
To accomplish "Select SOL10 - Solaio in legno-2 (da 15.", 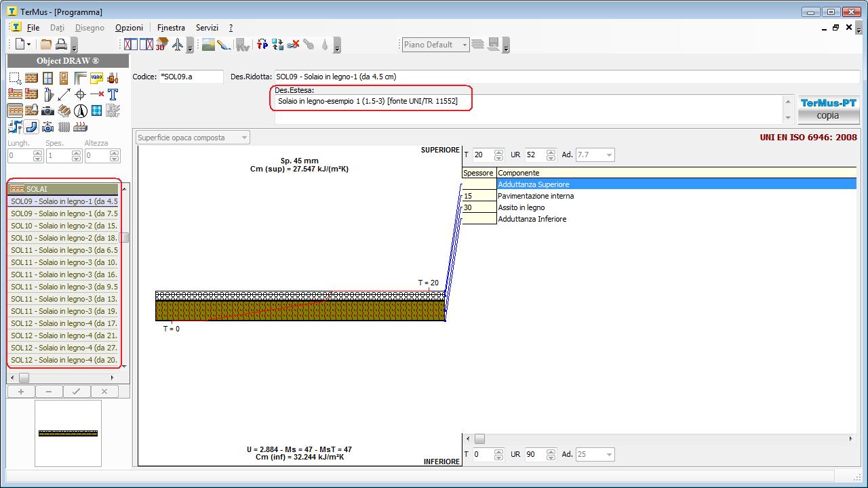I will point(64,226).
